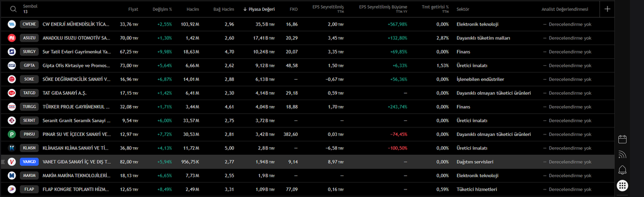Screen dimensions: 644x197
Task: Open the VANGD ticker badge
Action: coord(28,162)
